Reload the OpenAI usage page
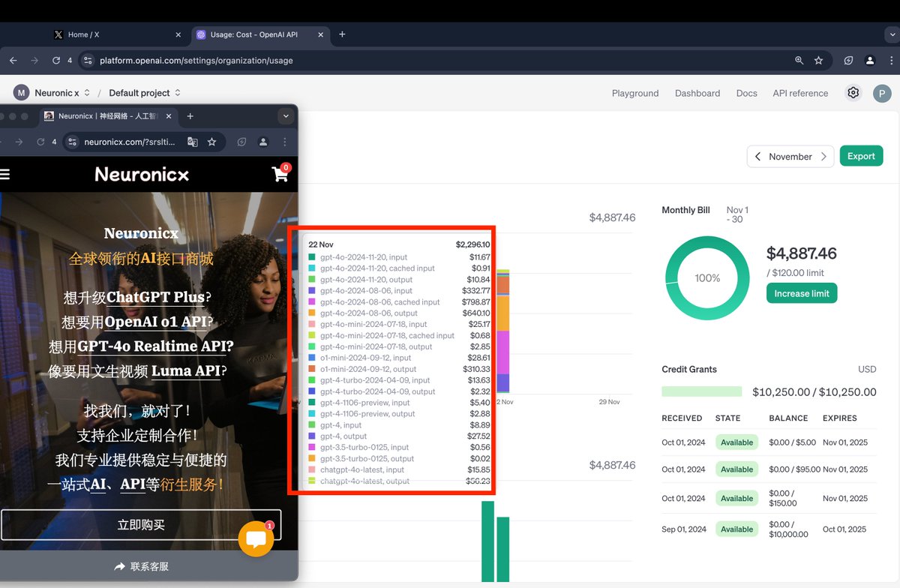Viewport: 900px width, 588px height. (56, 60)
